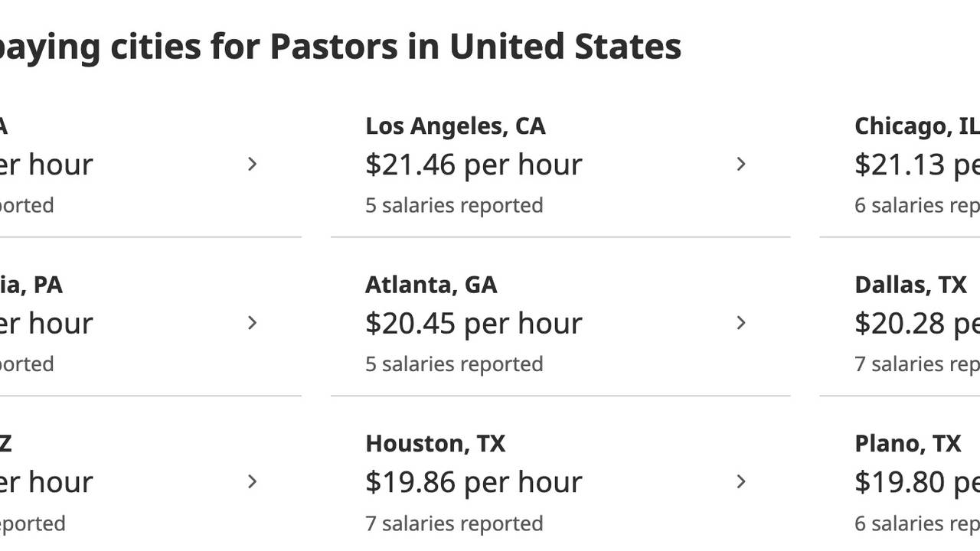Click the chevron in the top-left city card
This screenshot has height=551, width=980.
(x=252, y=164)
